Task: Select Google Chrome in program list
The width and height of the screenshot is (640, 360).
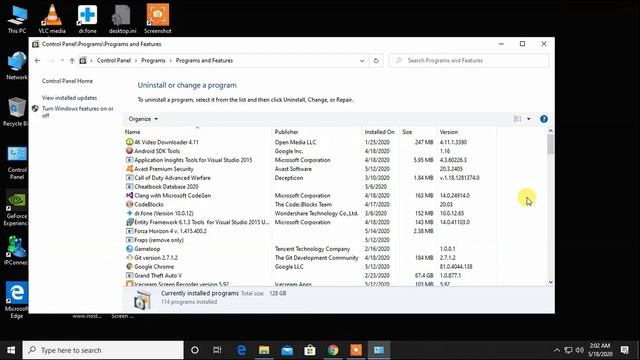Action: click(154, 267)
